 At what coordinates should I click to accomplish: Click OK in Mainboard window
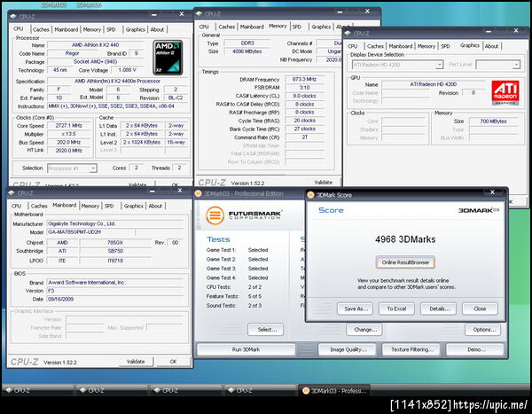click(x=174, y=362)
